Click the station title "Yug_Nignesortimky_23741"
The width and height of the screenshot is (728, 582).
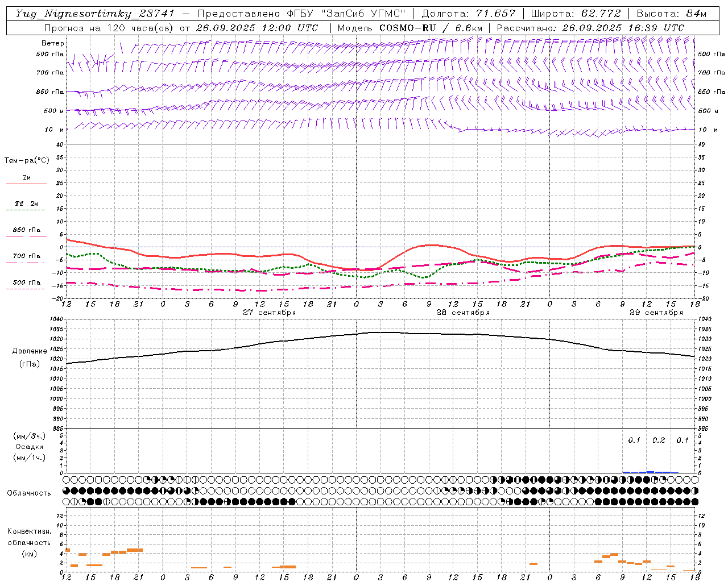pos(95,14)
